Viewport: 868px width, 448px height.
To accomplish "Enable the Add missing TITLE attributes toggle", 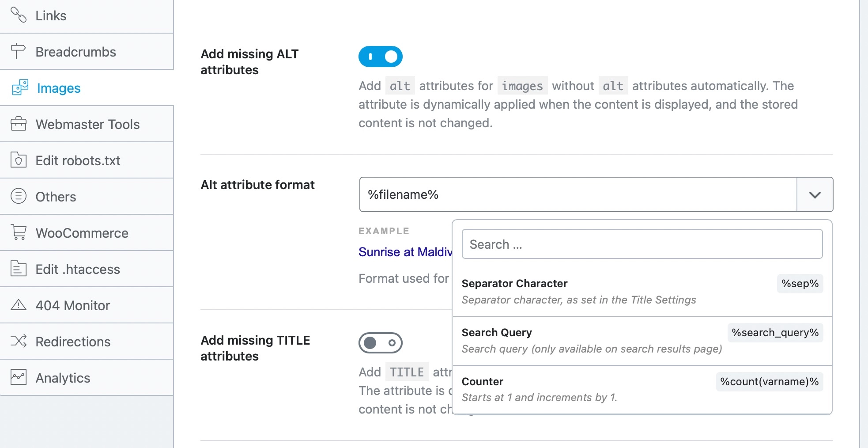I will tap(380, 343).
